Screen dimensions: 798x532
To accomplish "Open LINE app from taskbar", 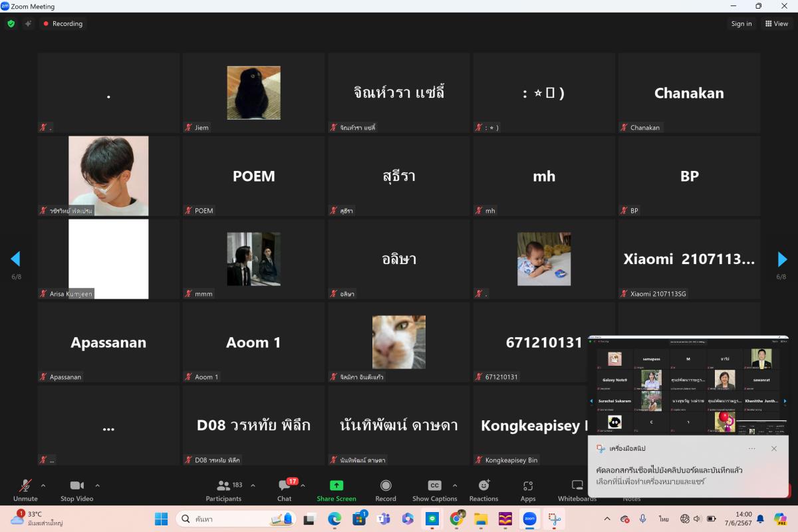I will (432, 519).
